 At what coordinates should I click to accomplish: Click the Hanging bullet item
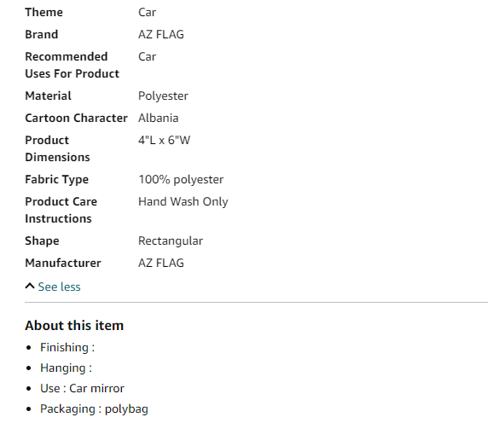point(66,368)
